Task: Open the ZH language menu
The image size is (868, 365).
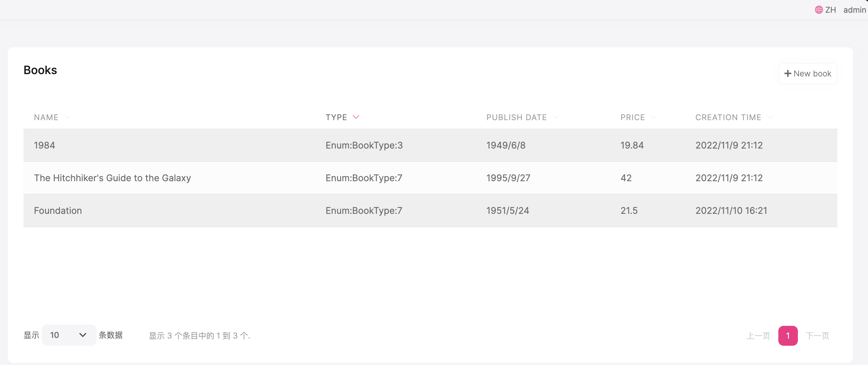Action: tap(830, 10)
